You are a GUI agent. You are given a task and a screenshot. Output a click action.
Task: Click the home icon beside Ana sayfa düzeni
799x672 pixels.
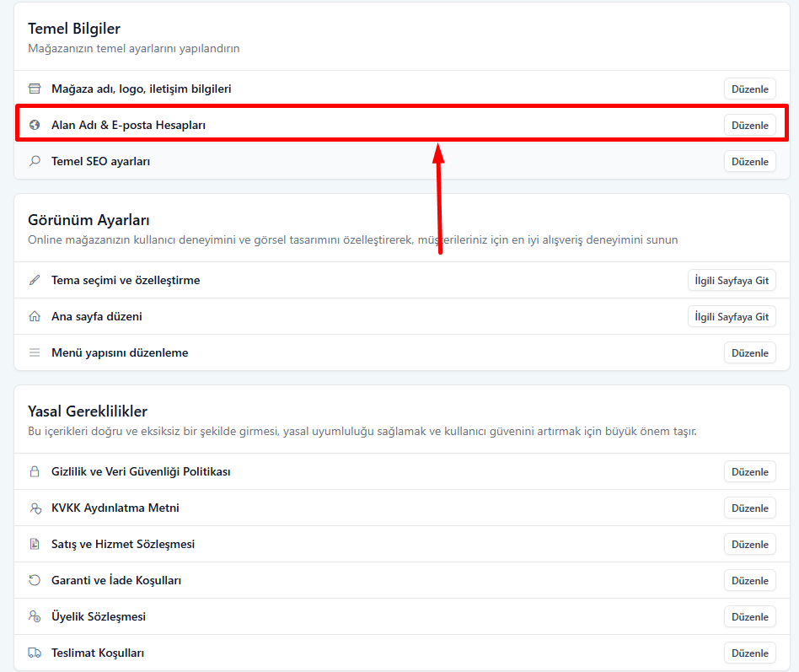point(35,316)
